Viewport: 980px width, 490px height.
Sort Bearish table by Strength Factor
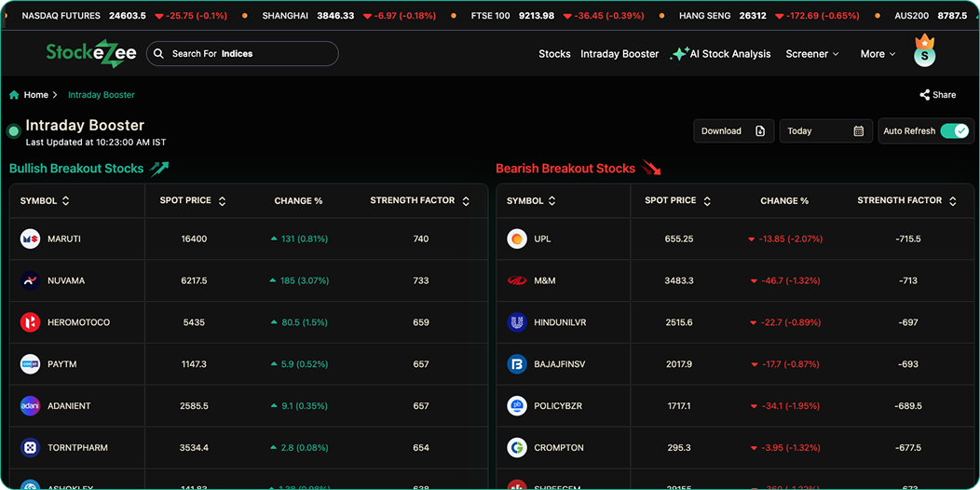pos(952,201)
